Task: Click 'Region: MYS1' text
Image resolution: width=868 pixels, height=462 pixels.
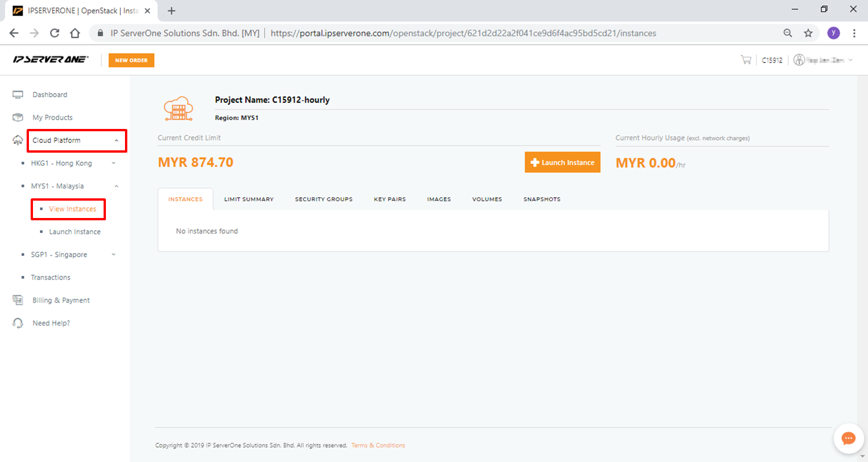Action: click(x=237, y=117)
